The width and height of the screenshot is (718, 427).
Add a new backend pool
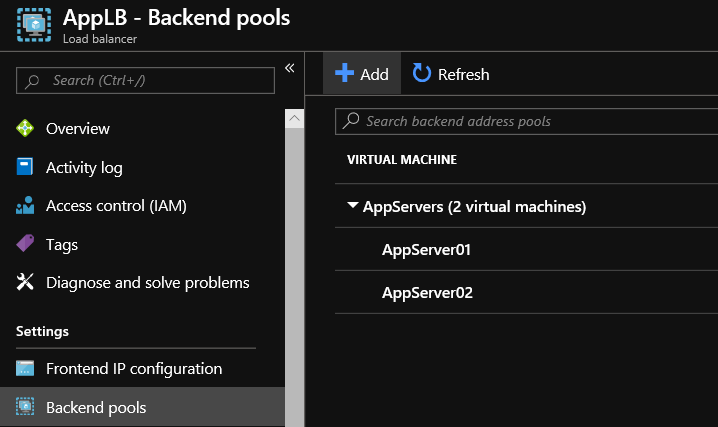coord(362,73)
